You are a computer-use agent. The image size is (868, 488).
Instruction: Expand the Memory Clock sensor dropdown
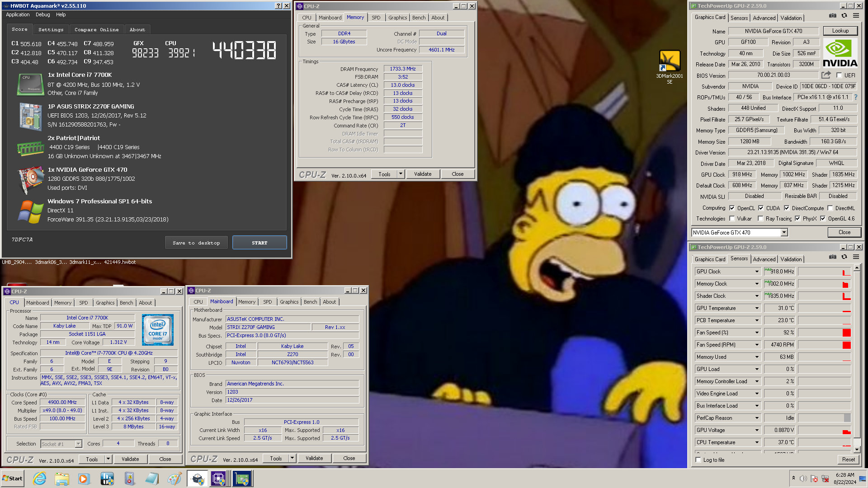coord(757,284)
